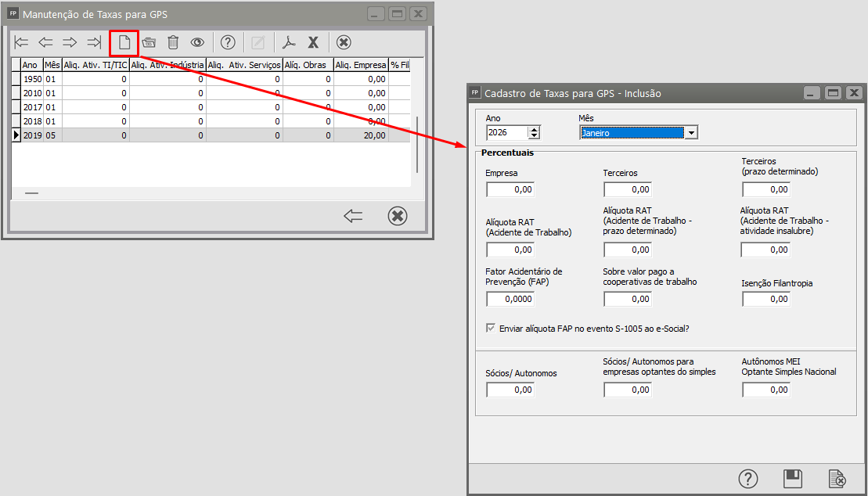Open help in the toolbar question mark
868x496 pixels.
click(227, 42)
